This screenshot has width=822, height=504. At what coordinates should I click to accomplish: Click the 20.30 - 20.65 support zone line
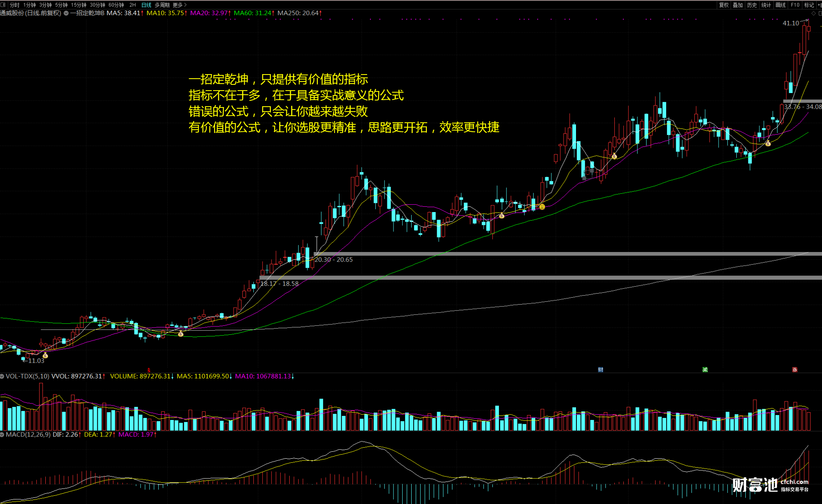[x=536, y=254]
